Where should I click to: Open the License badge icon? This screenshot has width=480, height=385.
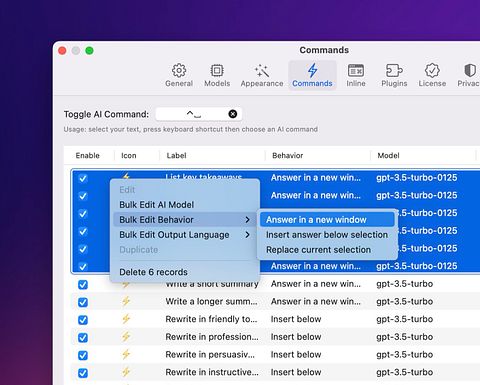[x=432, y=71]
